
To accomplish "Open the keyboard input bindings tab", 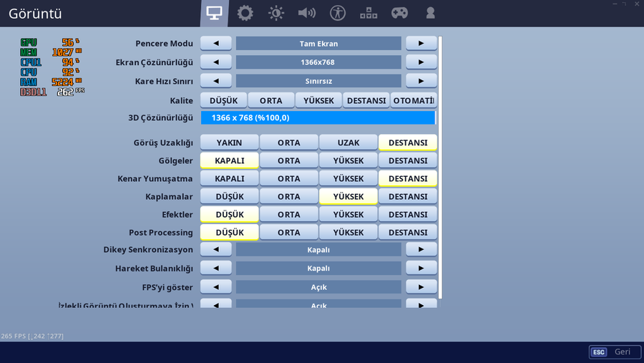I will tap(369, 13).
